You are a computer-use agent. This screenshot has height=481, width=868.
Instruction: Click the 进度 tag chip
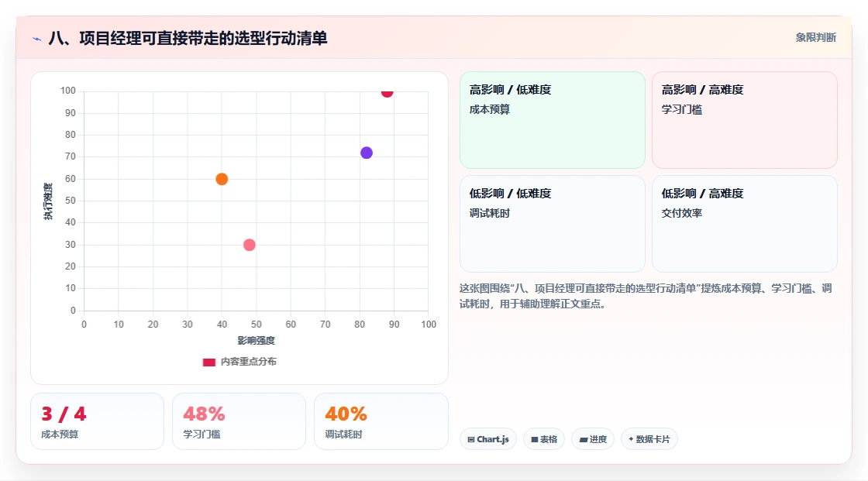(x=593, y=439)
